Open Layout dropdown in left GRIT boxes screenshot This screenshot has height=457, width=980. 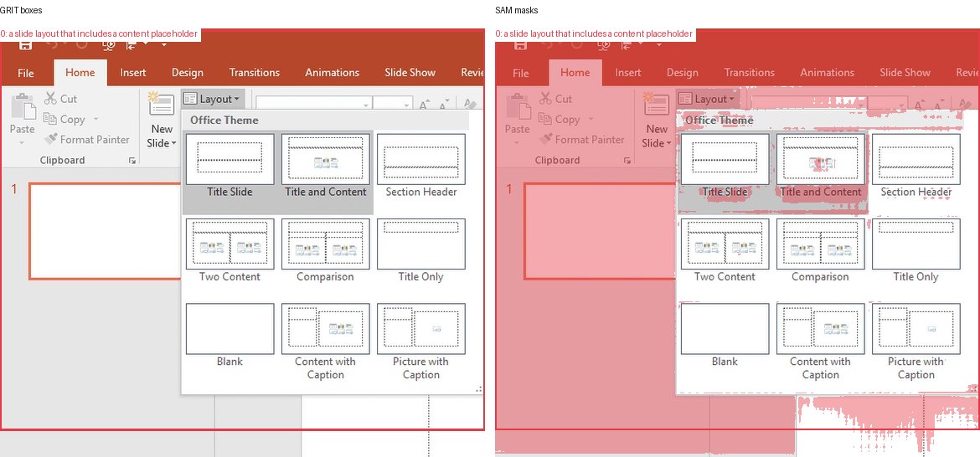click(x=213, y=99)
